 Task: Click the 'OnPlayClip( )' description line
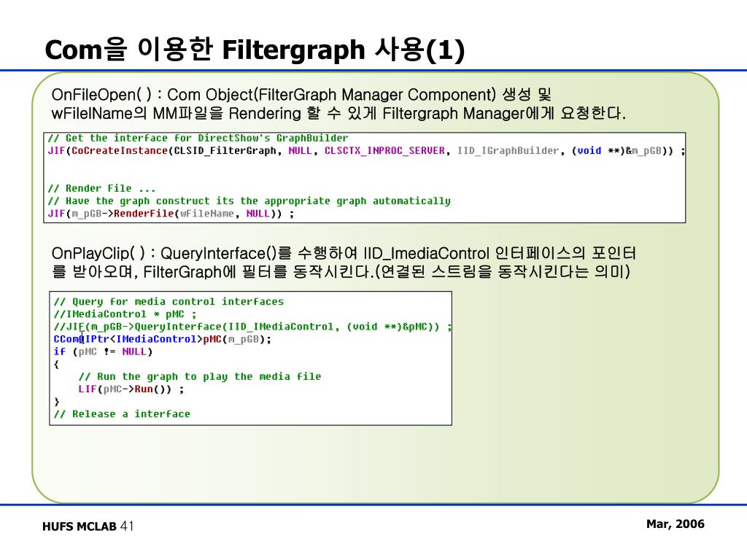coord(344,253)
